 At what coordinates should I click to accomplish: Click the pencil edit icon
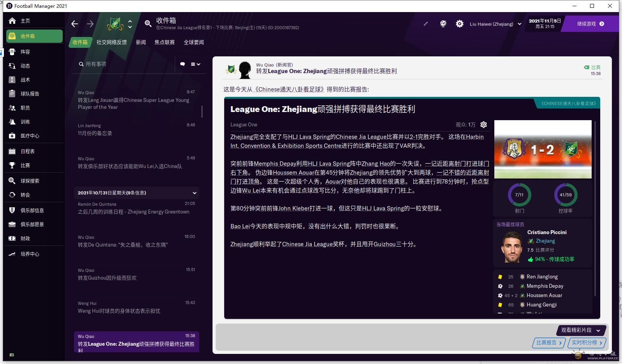point(426,24)
